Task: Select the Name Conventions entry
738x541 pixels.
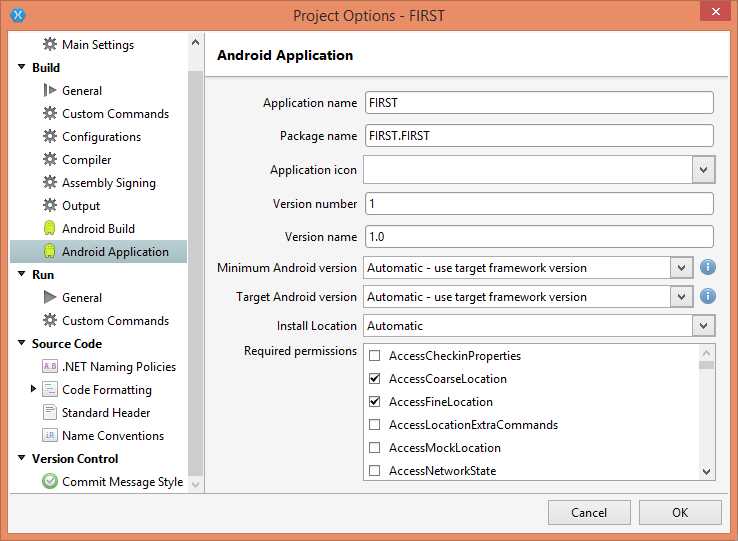Action: 113,436
